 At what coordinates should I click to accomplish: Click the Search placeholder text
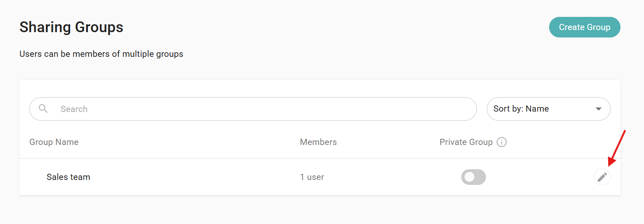point(74,109)
